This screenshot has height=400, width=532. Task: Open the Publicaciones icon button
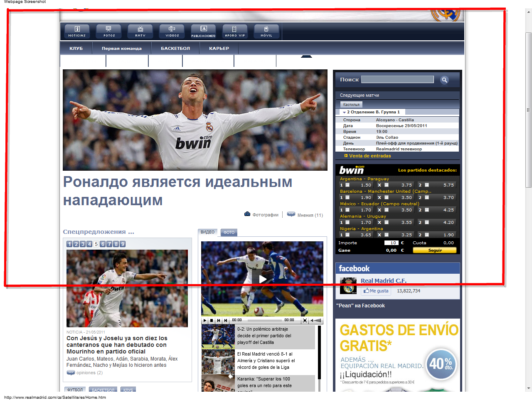(204, 31)
